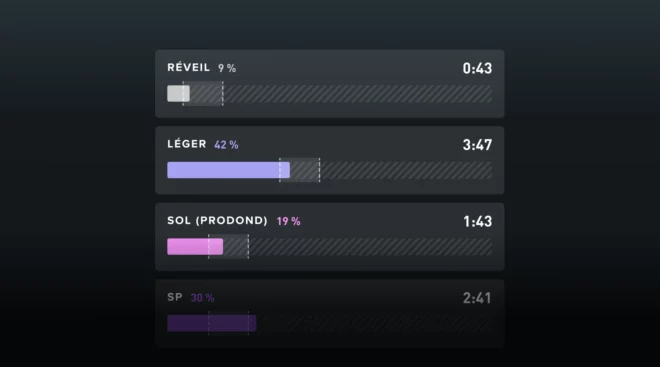Click the pink SOL (PRODOND) progress bar
This screenshot has width=660, height=367.
(x=195, y=247)
